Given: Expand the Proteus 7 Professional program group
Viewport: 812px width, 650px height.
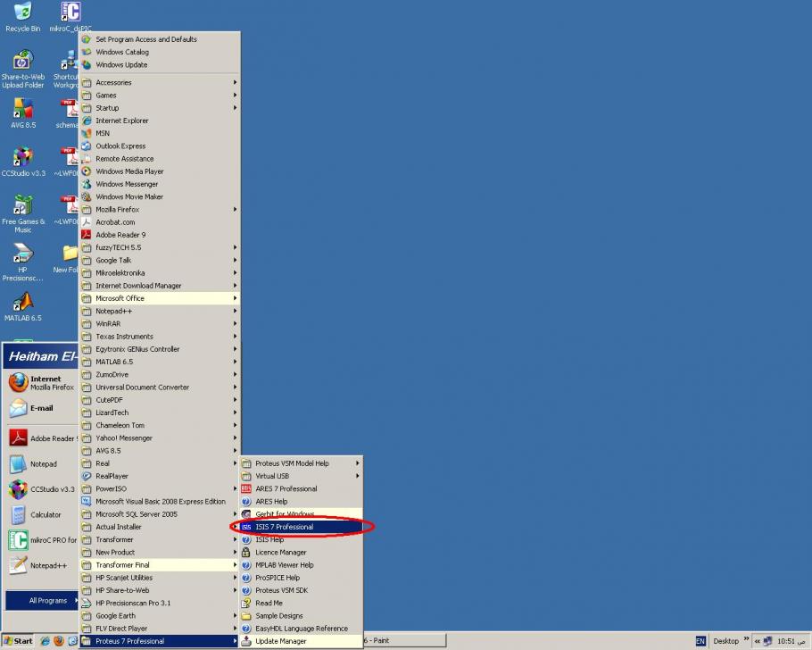Looking at the screenshot, I should click(160, 641).
